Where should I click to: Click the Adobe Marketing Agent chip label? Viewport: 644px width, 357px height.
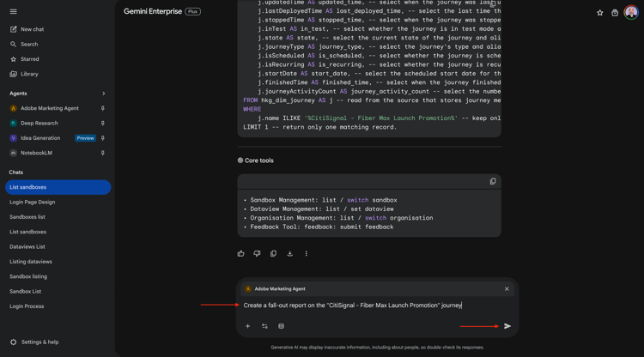pyautogui.click(x=280, y=289)
